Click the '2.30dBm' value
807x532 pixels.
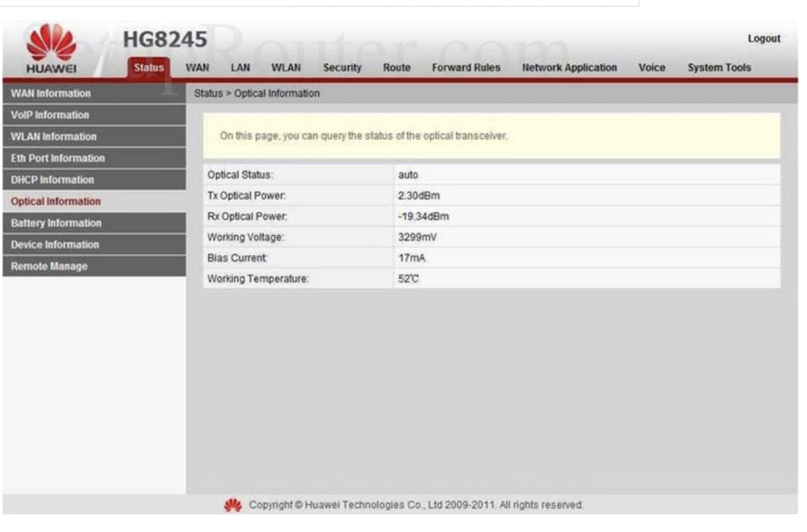419,196
